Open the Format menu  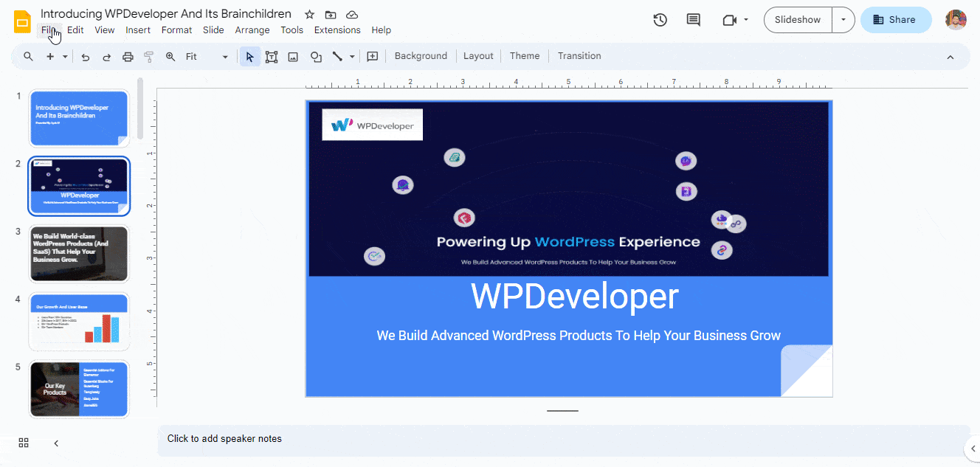coord(176,30)
